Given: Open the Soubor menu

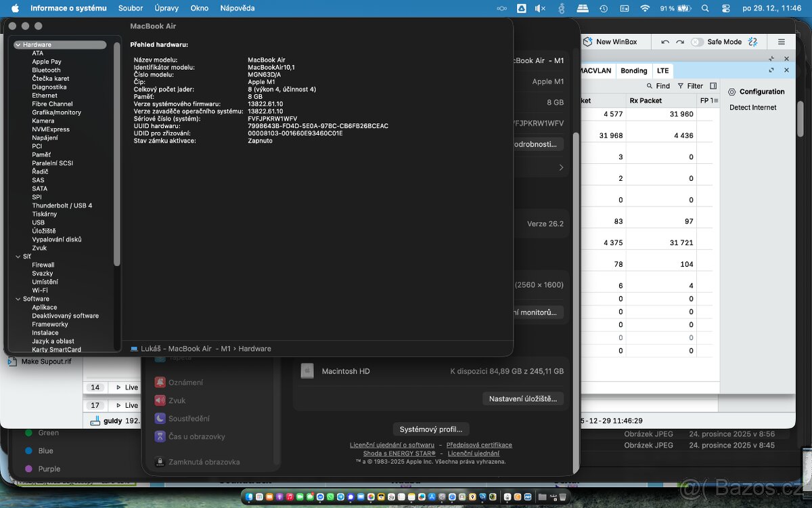Looking at the screenshot, I should 131,8.
